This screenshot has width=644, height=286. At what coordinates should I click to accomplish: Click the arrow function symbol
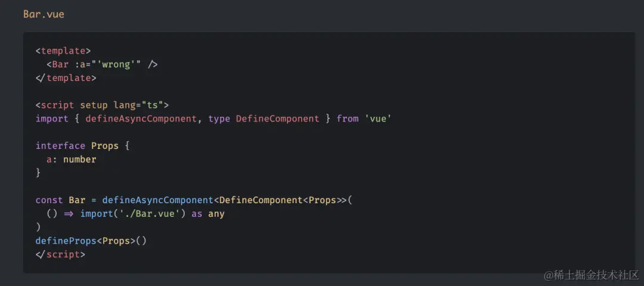click(69, 214)
